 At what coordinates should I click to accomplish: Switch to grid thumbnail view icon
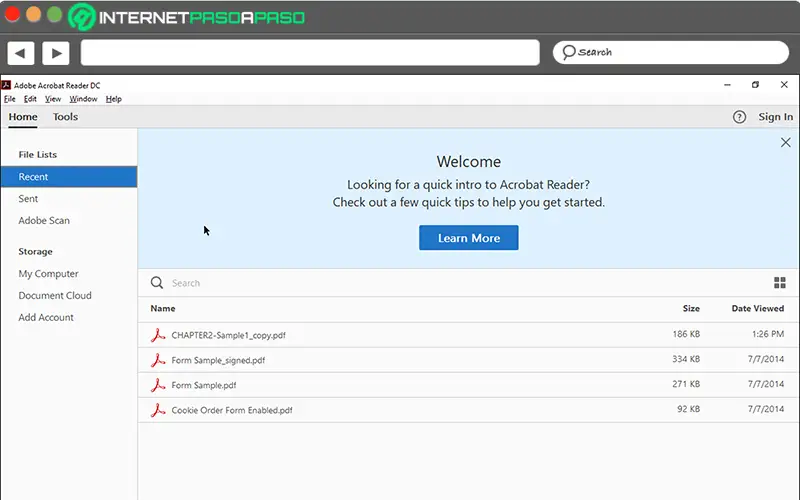780,283
